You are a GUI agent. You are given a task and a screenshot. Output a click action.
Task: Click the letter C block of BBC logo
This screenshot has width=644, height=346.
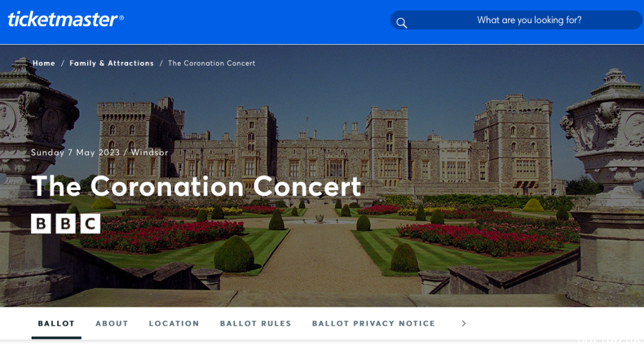91,223
